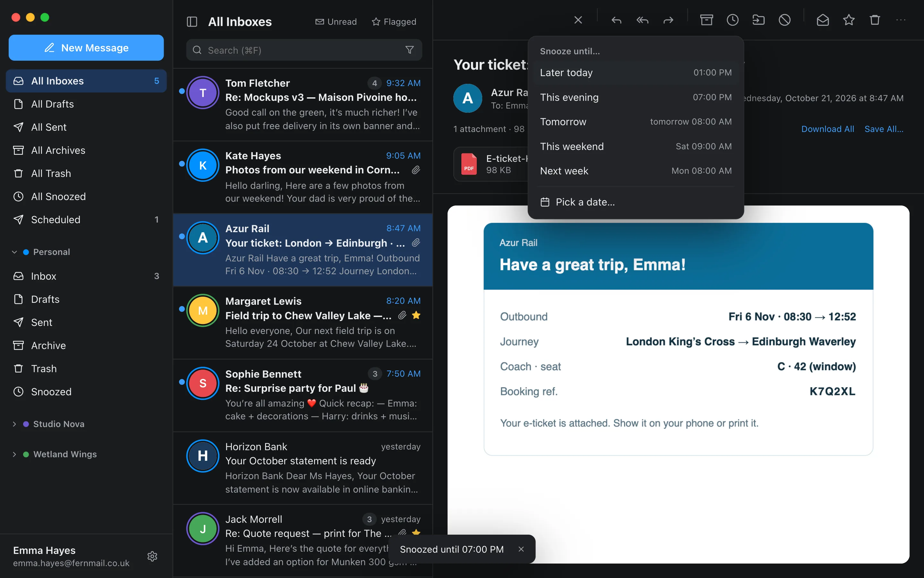Viewport: 924px width, 578px height.
Task: Open All Snoozed folder
Action: pos(86,197)
